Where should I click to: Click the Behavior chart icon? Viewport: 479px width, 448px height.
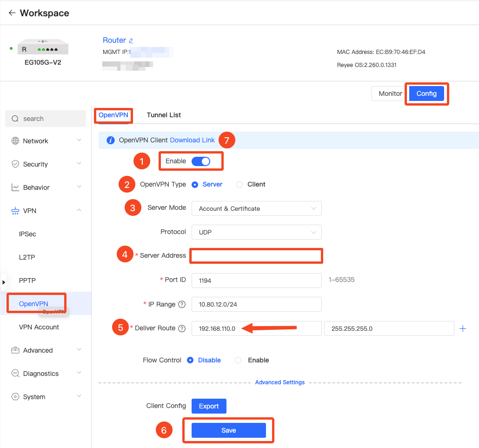15,187
